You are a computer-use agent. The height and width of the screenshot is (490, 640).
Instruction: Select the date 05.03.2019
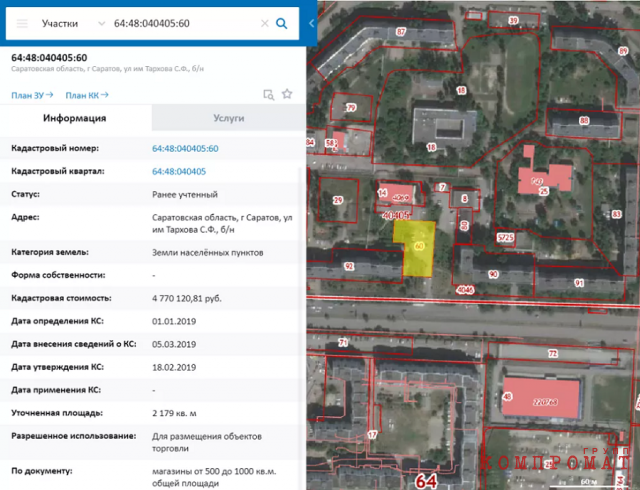[174, 344]
